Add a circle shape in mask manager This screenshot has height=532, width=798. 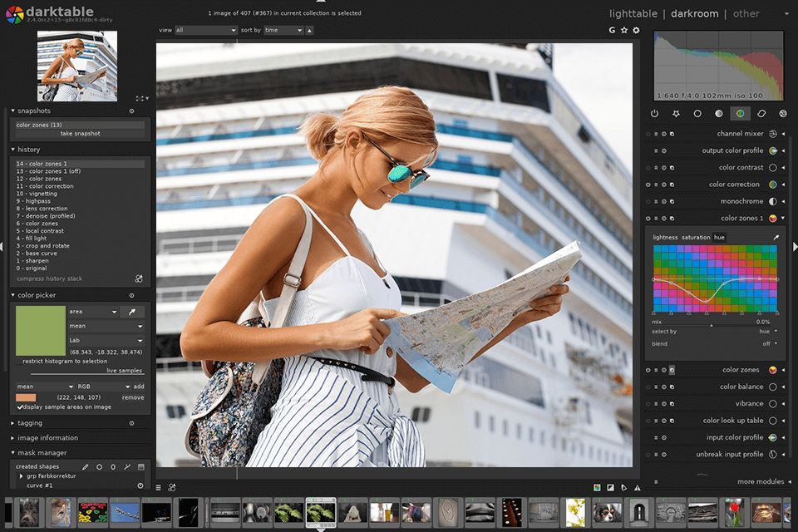pos(99,467)
